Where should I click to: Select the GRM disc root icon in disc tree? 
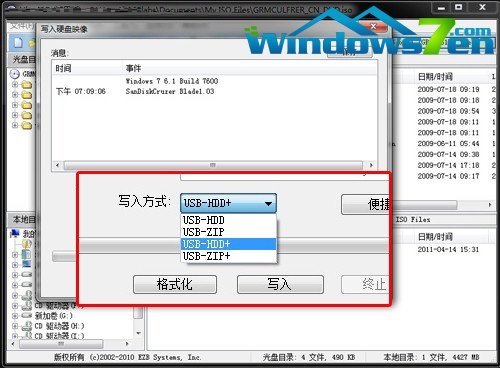(x=15, y=74)
